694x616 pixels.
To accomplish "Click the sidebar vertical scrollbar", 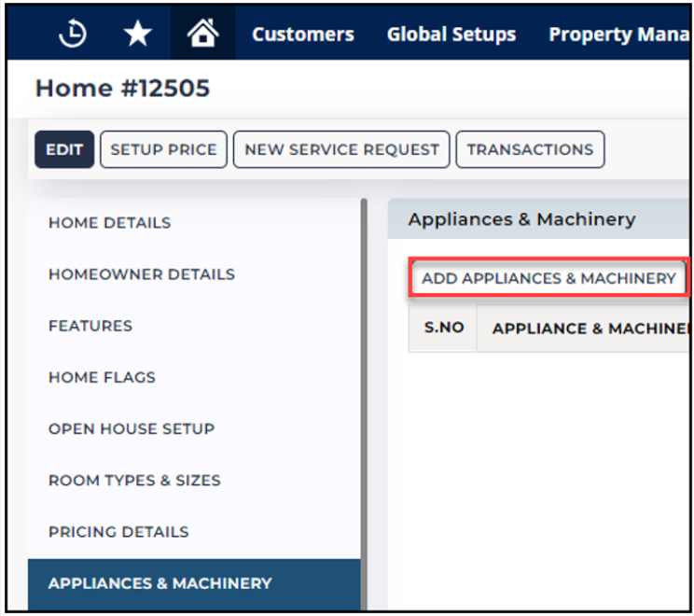I will 364,404.
